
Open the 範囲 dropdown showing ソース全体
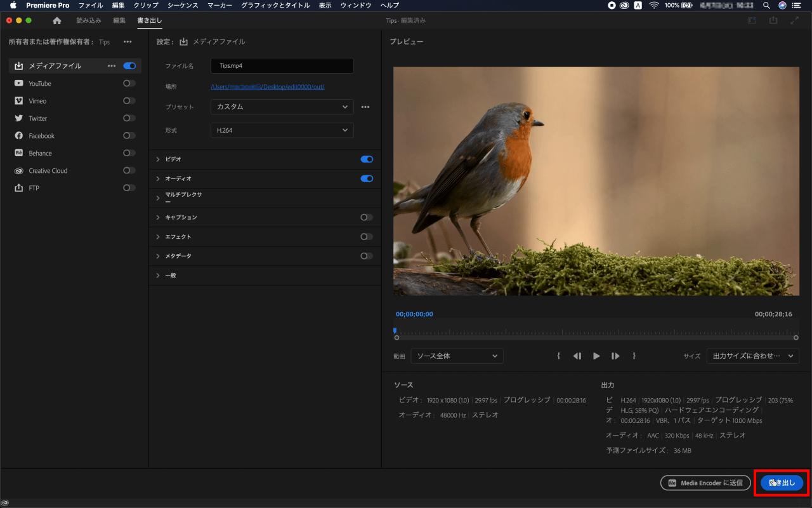[457, 356]
